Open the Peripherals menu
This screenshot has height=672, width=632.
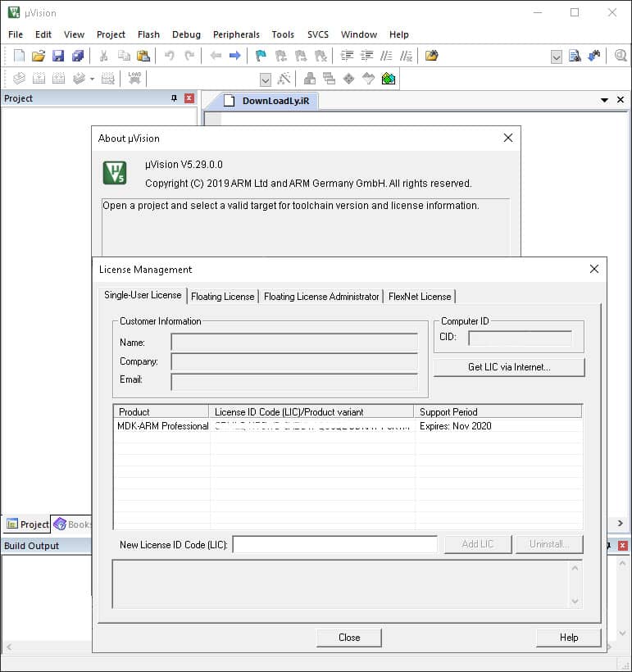click(236, 34)
